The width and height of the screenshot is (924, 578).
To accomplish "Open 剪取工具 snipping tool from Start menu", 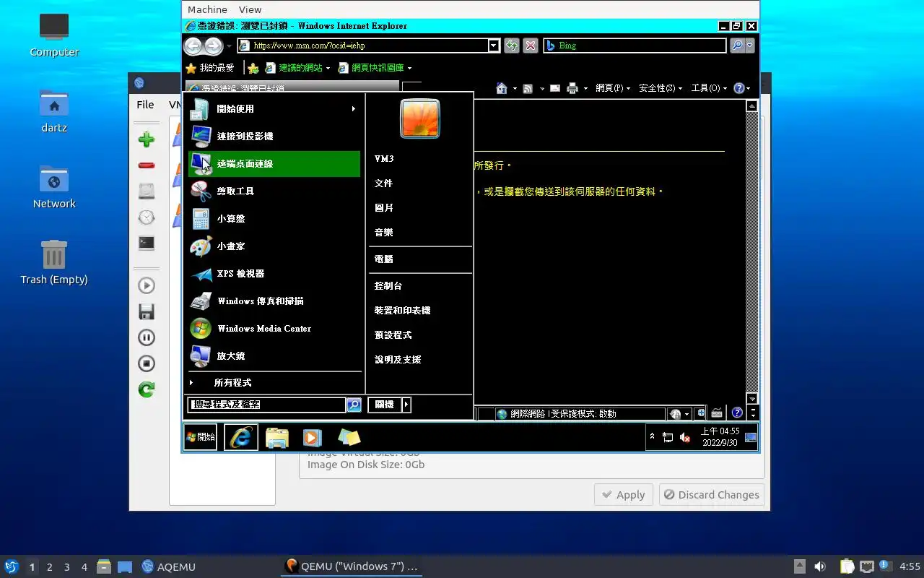I will coord(274,191).
